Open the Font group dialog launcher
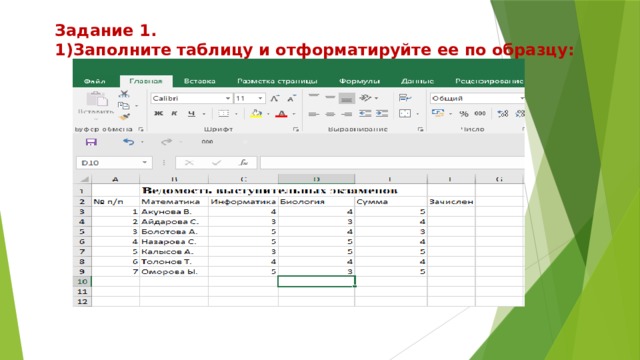 coord(296,129)
